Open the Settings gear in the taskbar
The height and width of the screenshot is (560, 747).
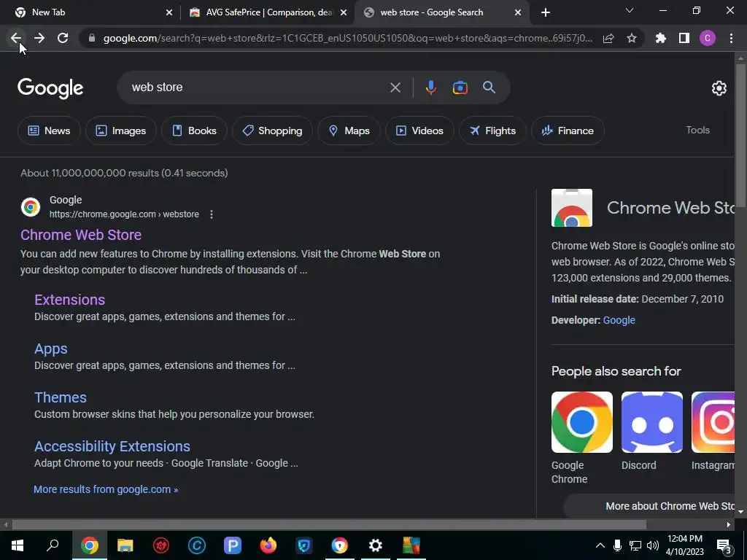click(x=376, y=545)
